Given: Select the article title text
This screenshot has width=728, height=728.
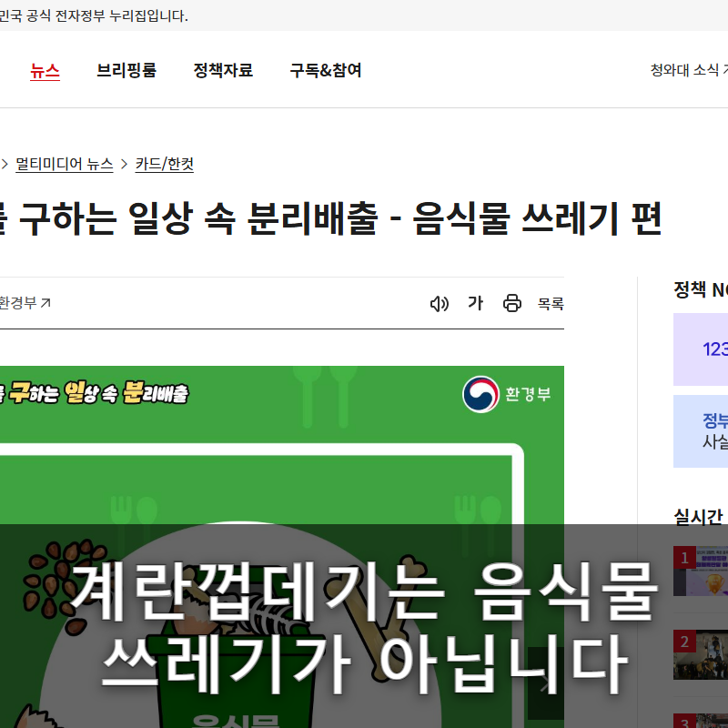Looking at the screenshot, I should (x=330, y=218).
